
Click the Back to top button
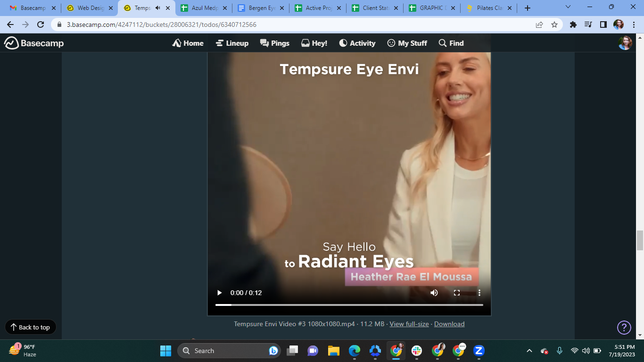pyautogui.click(x=31, y=327)
